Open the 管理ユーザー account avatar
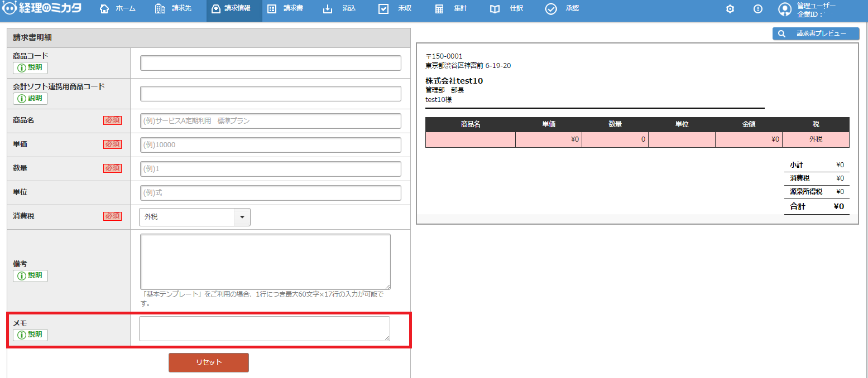This screenshot has height=378, width=868. coord(785,9)
